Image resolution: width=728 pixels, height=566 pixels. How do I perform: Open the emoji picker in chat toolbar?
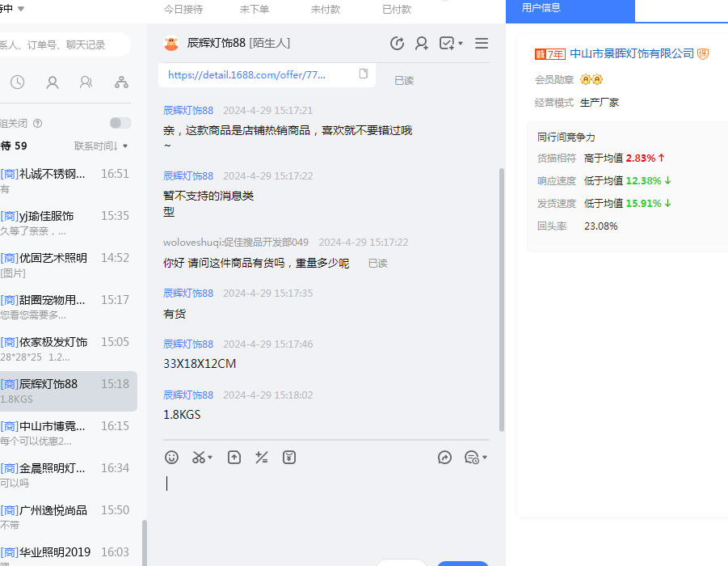(171, 458)
